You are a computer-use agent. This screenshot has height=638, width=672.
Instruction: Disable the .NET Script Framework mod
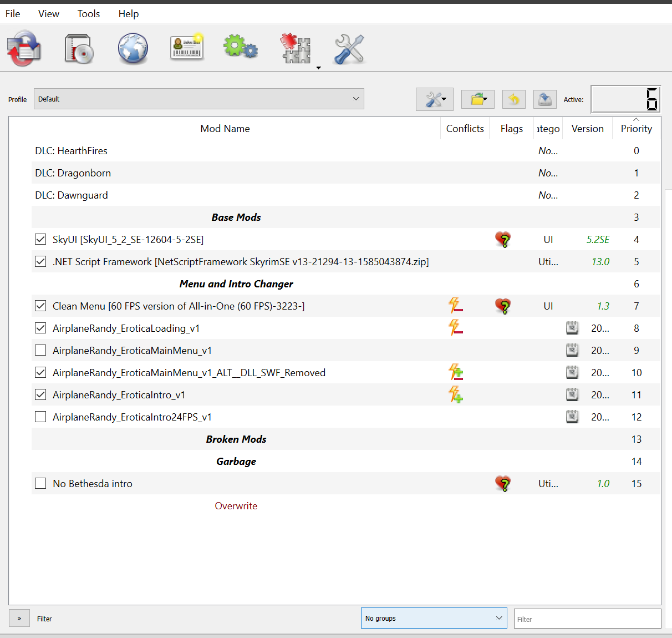coord(40,261)
